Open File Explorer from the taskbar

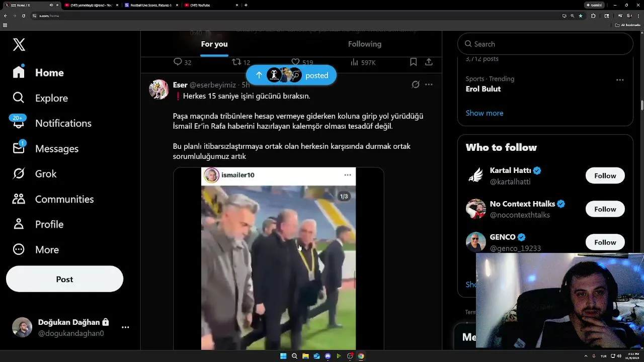305,356
